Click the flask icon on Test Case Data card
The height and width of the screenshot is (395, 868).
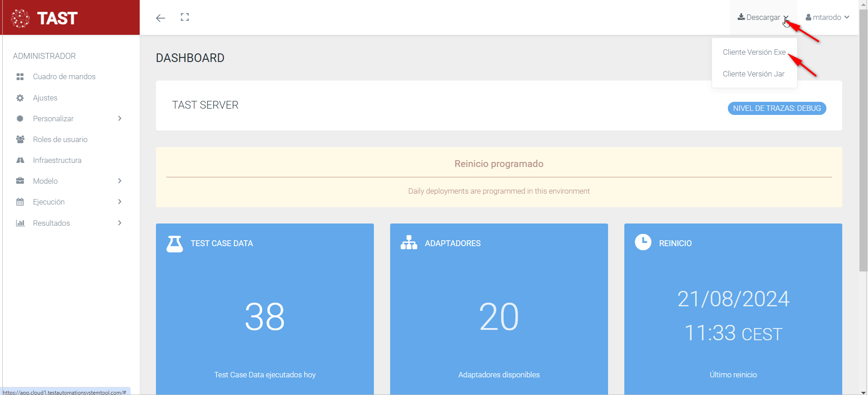point(175,243)
